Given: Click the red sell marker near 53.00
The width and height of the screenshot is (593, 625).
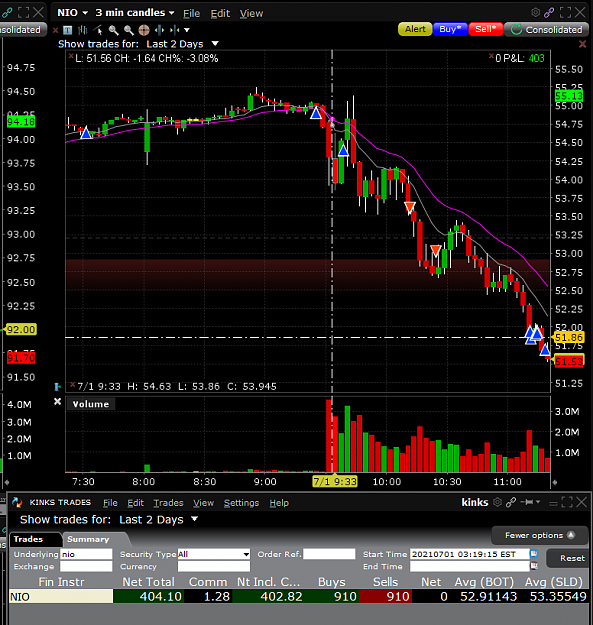Looking at the screenshot, I should (436, 251).
